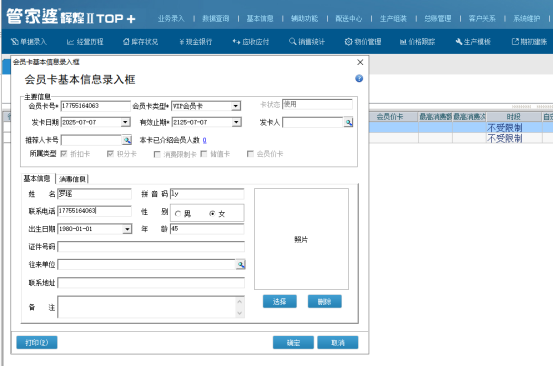Open the 现金银行 toolbar shortcut
This screenshot has height=366, width=553.
click(x=195, y=42)
